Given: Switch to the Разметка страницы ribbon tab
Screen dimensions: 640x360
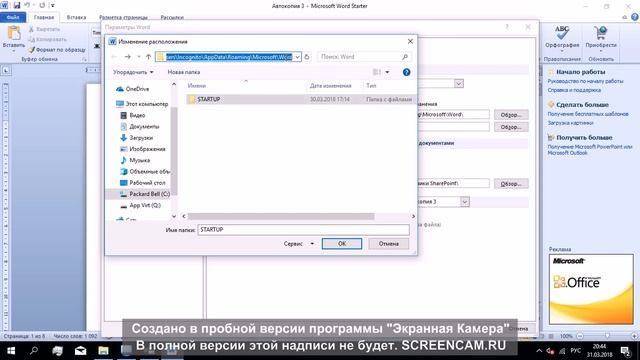Looking at the screenshot, I should (x=123, y=18).
